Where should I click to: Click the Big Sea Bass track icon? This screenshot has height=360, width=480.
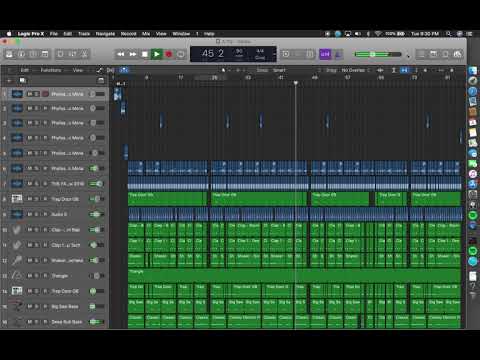point(17,306)
